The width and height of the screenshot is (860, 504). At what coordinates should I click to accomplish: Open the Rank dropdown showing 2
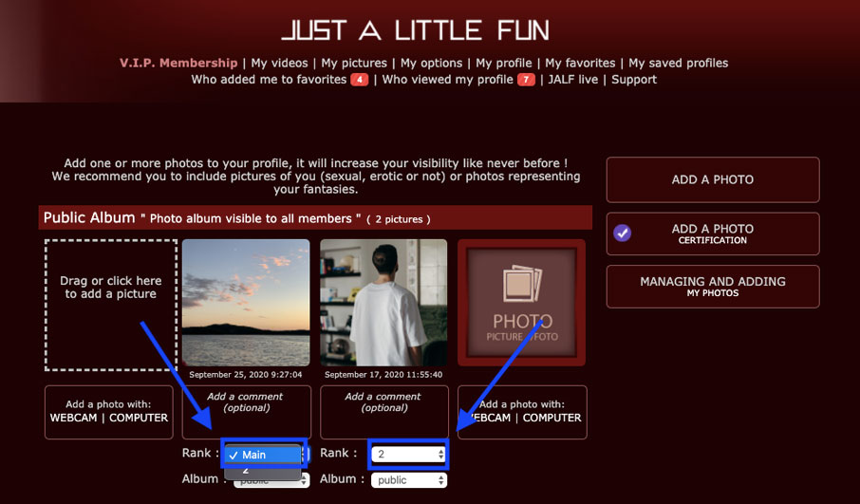408,454
